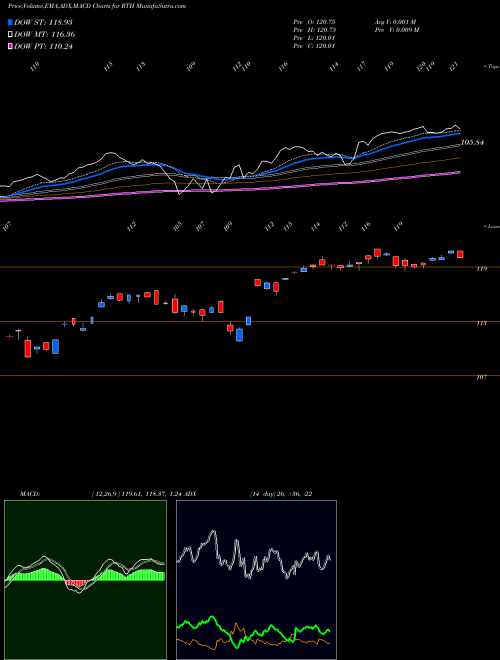Click the chart title mentioning MunafaSutra.com

97,6
